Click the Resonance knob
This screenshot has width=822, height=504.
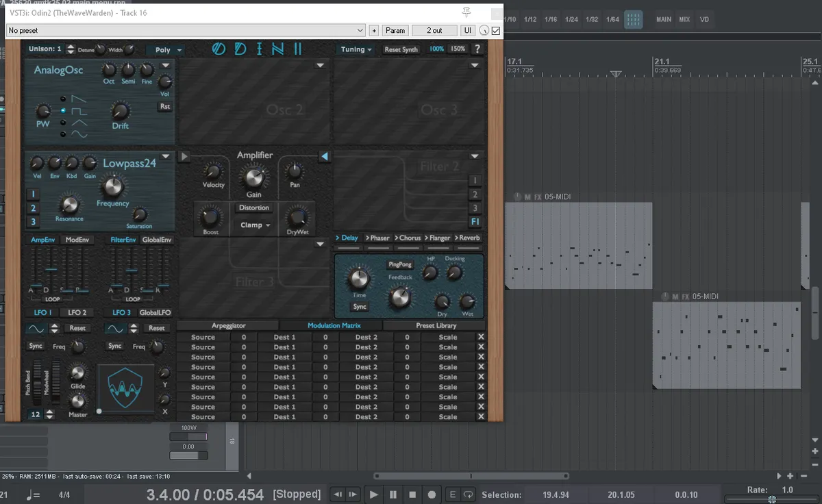pyautogui.click(x=68, y=204)
